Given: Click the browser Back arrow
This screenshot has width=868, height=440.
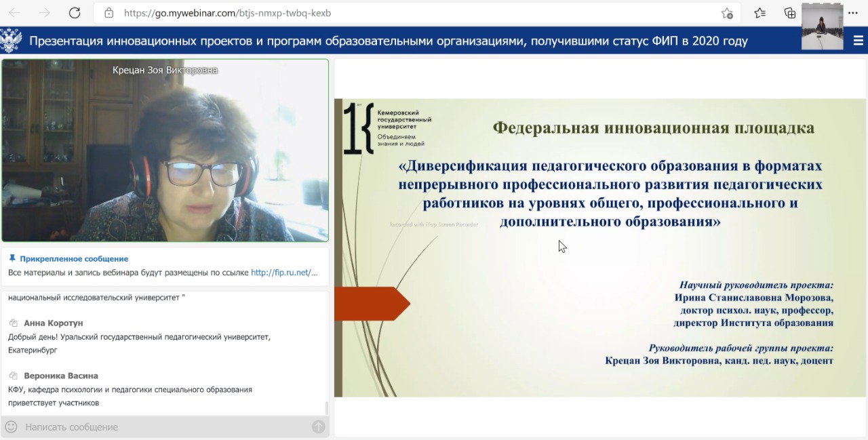Looking at the screenshot, I should click(14, 13).
